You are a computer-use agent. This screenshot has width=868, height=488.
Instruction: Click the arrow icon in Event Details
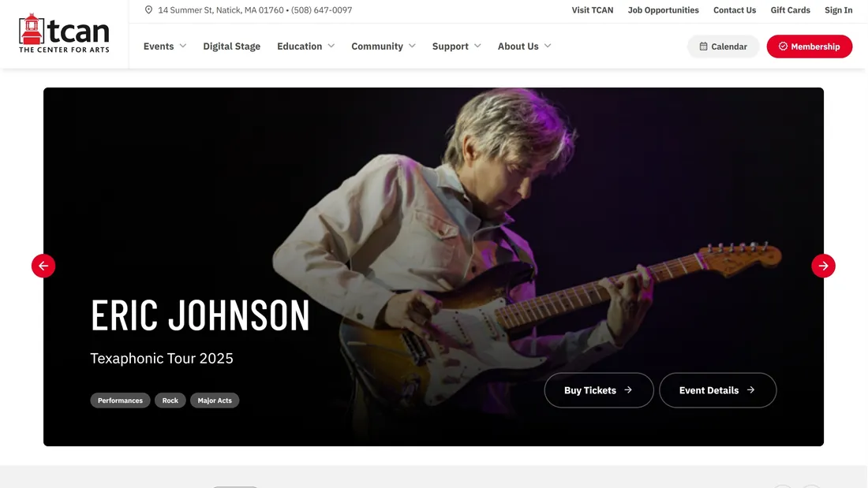[x=750, y=390]
